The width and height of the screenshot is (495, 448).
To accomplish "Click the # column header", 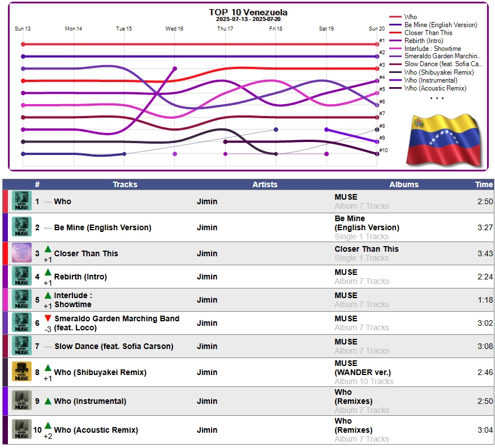I will click(x=37, y=184).
